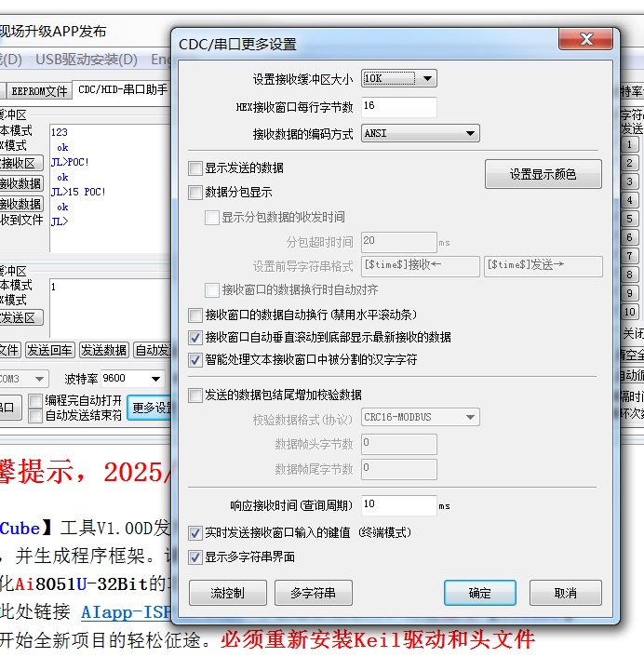
Task: Click the 响应接收时间 field showing 10
Action: [x=399, y=505]
